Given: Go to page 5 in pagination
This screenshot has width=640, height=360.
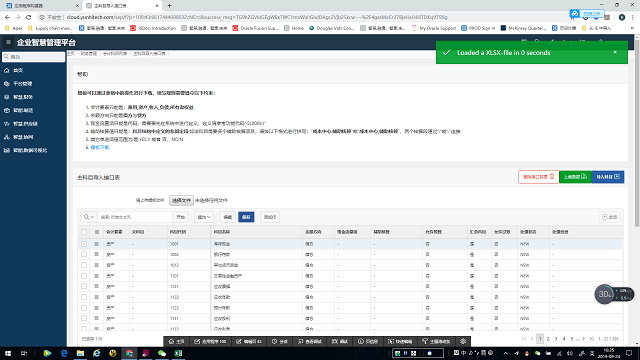Looking at the screenshot, I should [x=572, y=339].
